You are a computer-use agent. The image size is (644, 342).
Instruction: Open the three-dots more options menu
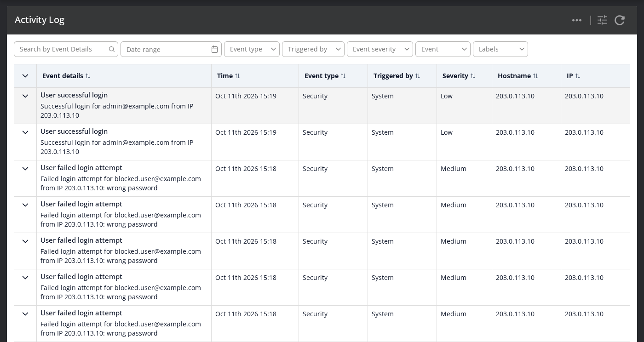tap(577, 20)
